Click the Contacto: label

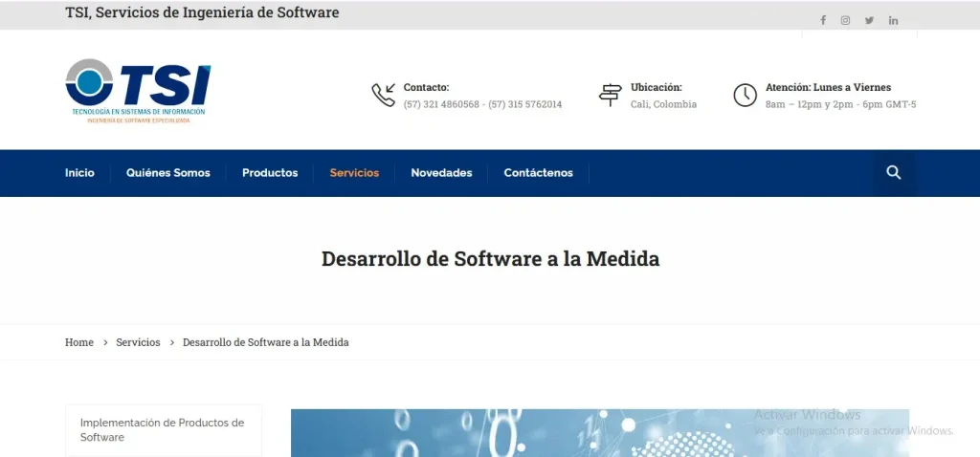[426, 87]
